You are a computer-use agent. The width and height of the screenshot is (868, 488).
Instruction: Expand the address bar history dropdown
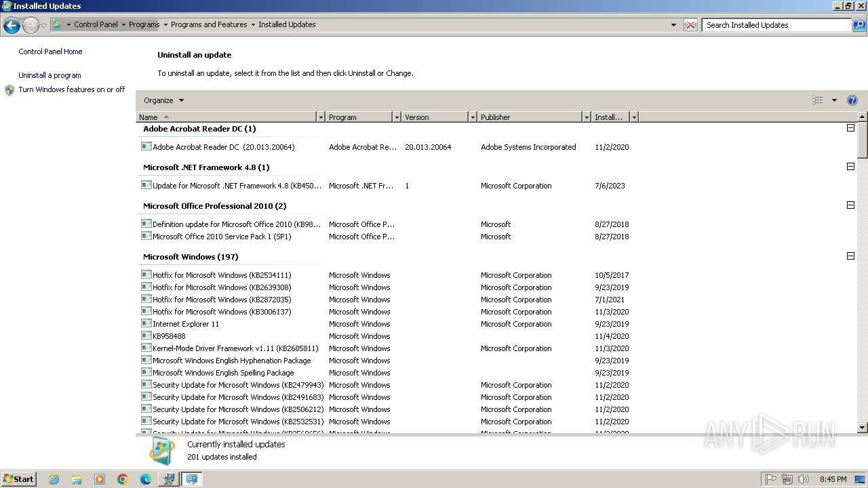point(673,25)
